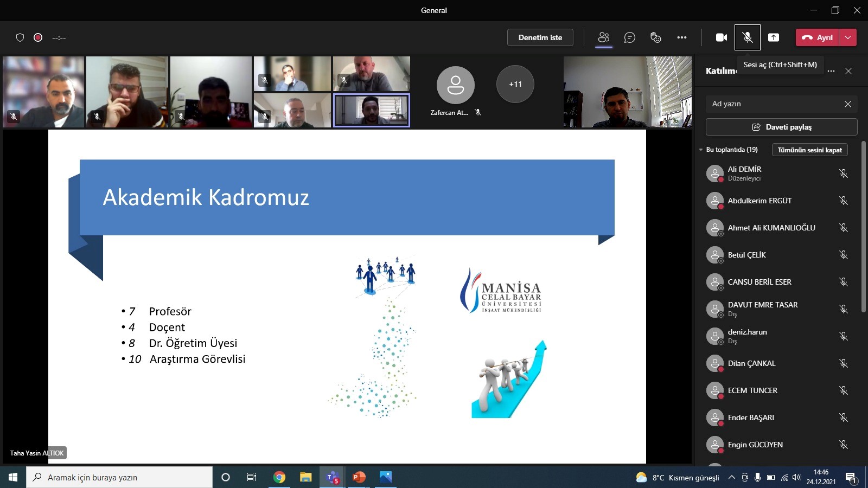Click the 'Tümünün sesini kapat' button
This screenshot has width=868, height=488.
coord(809,150)
